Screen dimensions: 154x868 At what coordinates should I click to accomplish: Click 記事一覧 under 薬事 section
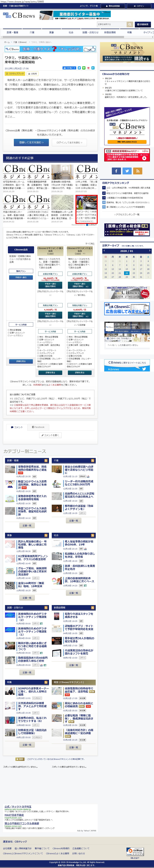[27, 598]
